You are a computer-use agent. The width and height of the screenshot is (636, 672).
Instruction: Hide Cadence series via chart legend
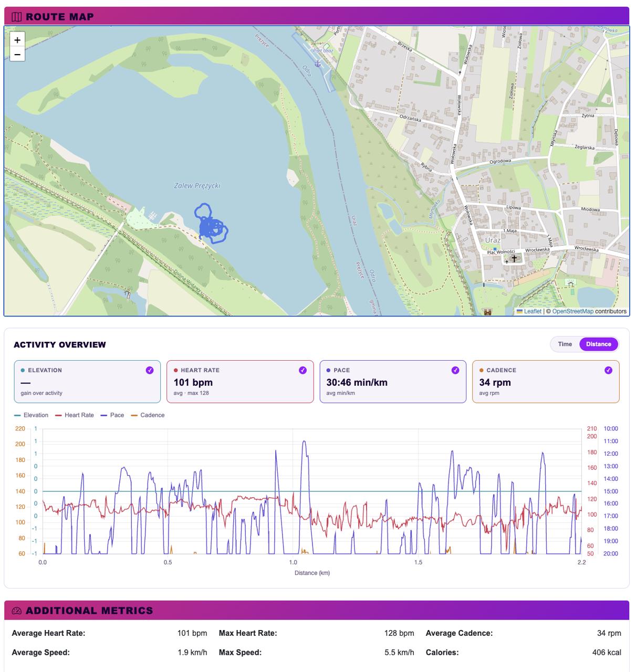coord(148,415)
